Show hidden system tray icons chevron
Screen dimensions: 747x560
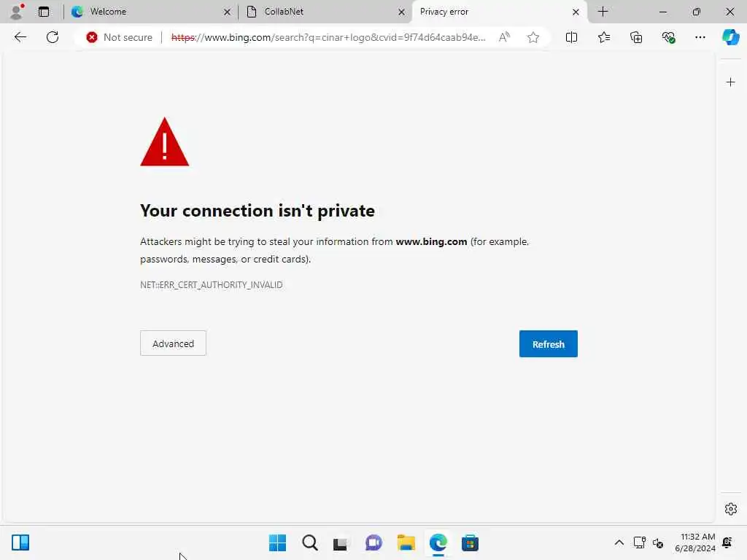pyautogui.click(x=619, y=542)
